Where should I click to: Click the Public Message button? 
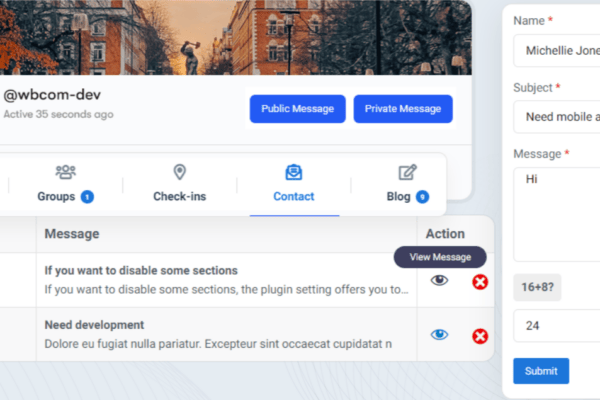(298, 109)
